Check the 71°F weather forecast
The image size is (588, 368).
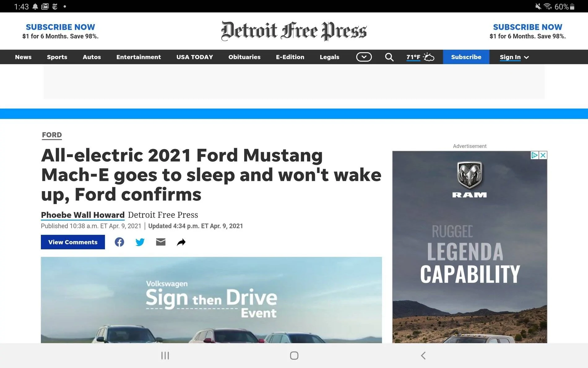[x=420, y=57]
